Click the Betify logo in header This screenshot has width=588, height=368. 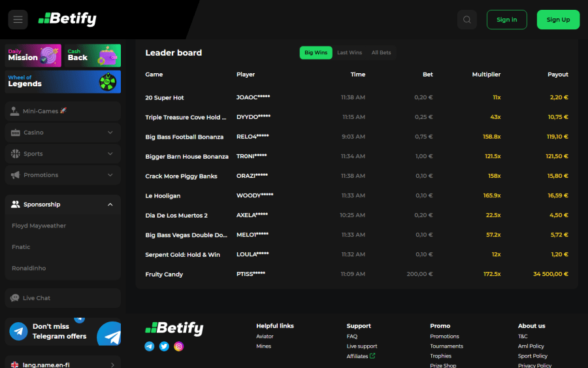[67, 19]
